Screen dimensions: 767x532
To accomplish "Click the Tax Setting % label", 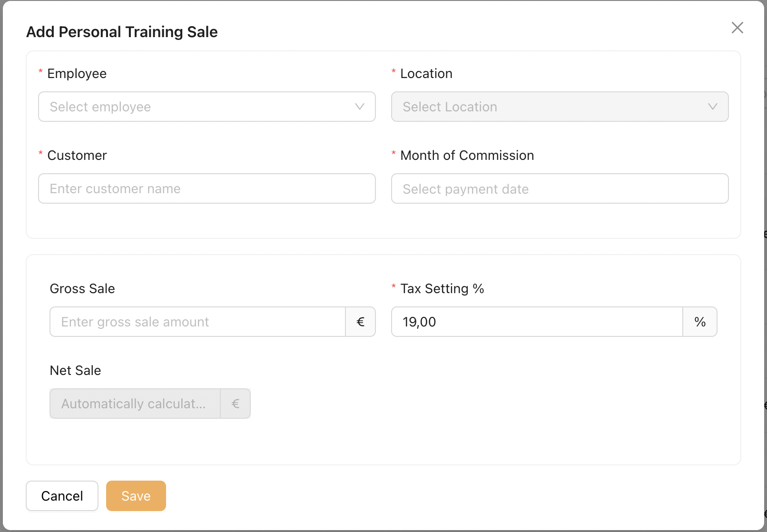I will [x=442, y=289].
